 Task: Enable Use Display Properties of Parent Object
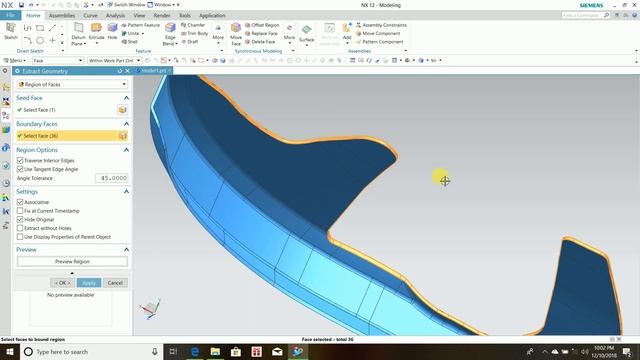pyautogui.click(x=20, y=237)
